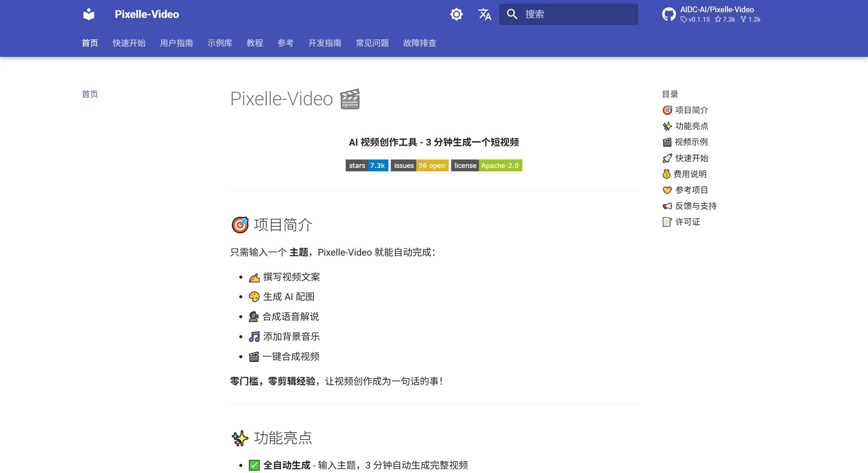Click the stars 7.3k badge
The height and width of the screenshot is (473, 868).
367,166
